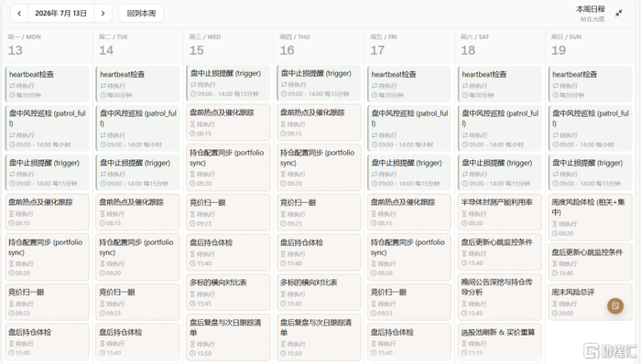The image size is (641, 364).
Task: Open Tuesday 竞价扫一眼 card
Action: [x=137, y=302]
